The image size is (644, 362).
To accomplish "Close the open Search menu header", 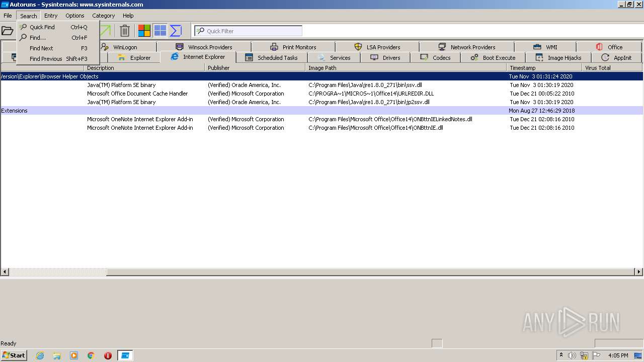I will point(28,16).
